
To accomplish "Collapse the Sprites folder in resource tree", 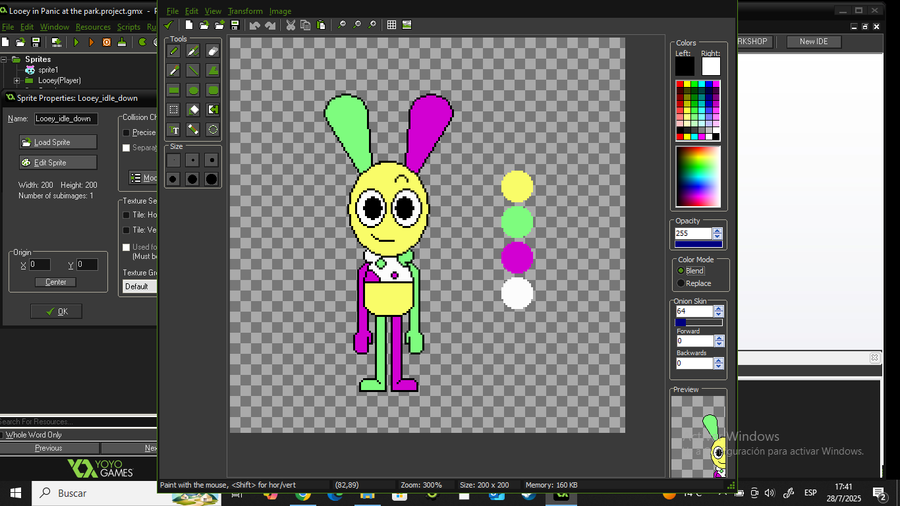I will click(3, 59).
